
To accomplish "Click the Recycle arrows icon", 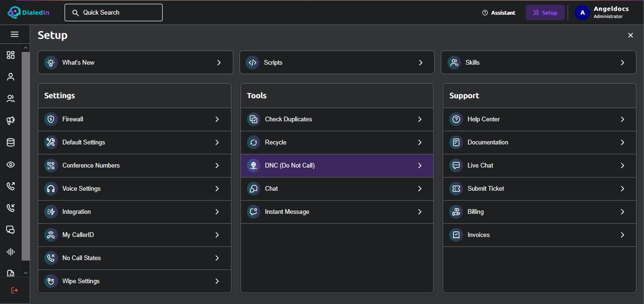I will [x=254, y=143].
